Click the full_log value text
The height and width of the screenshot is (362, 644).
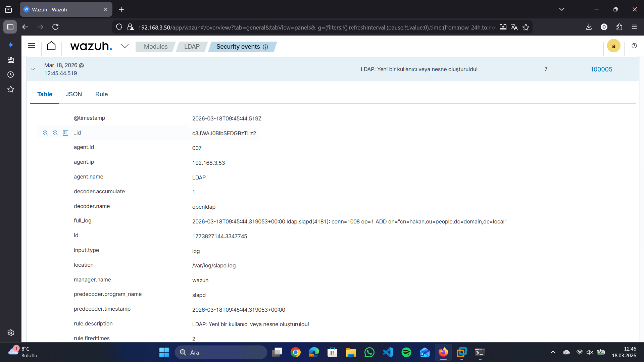349,221
